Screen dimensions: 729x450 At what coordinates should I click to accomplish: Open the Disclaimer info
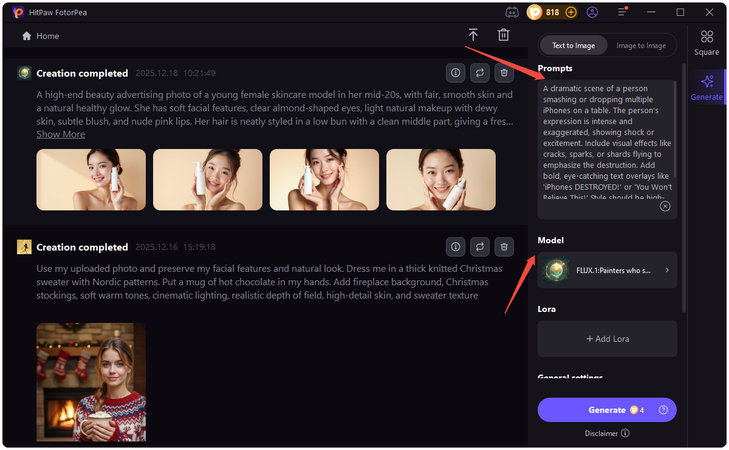607,433
